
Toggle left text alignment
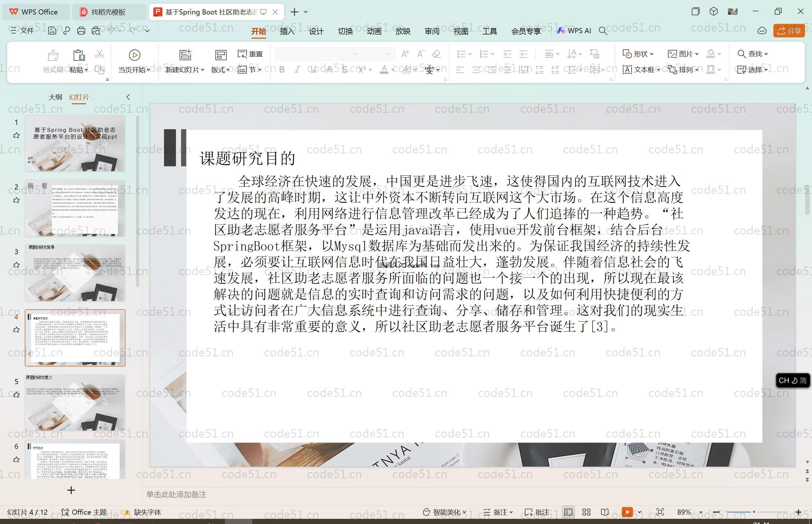(x=460, y=70)
